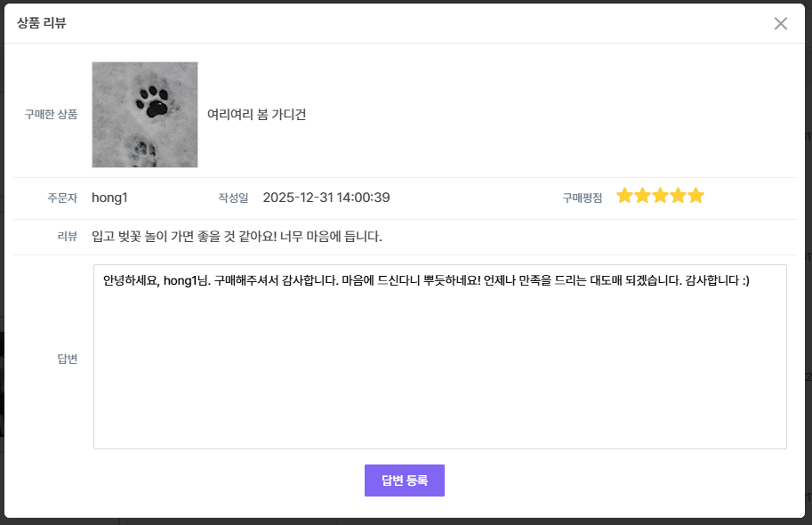Click the 구매평점 label
This screenshot has height=525, width=812.
point(582,198)
